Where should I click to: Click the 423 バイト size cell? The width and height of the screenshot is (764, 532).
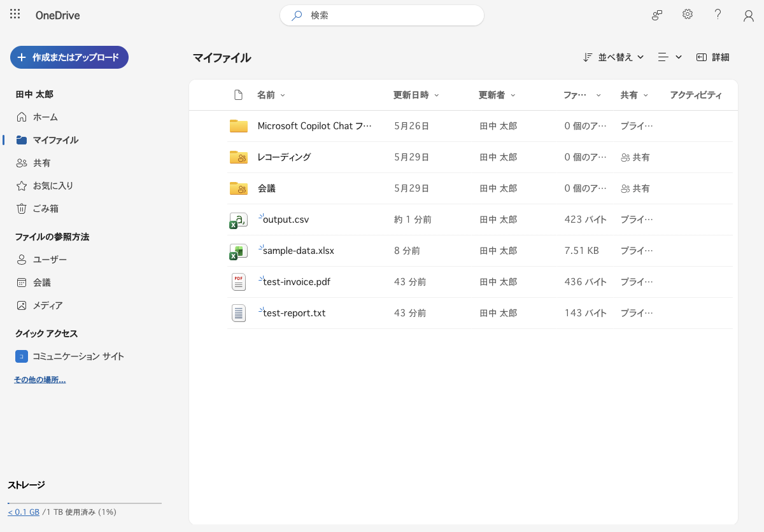coord(586,220)
